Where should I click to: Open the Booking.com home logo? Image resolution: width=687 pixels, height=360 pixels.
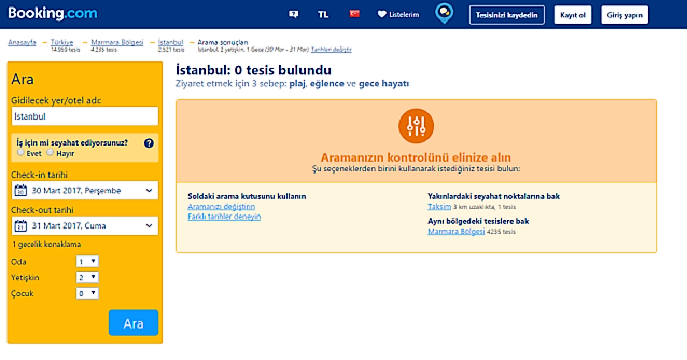click(x=53, y=13)
